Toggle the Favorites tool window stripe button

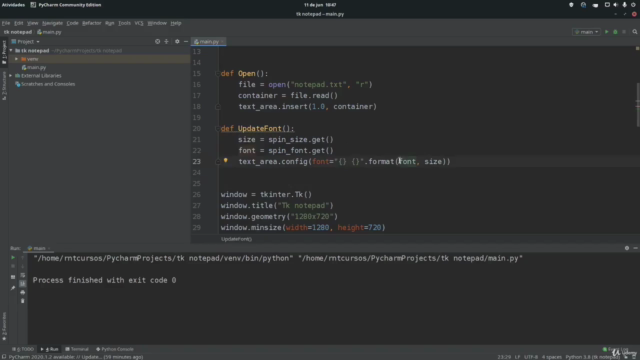(x=4, y=327)
